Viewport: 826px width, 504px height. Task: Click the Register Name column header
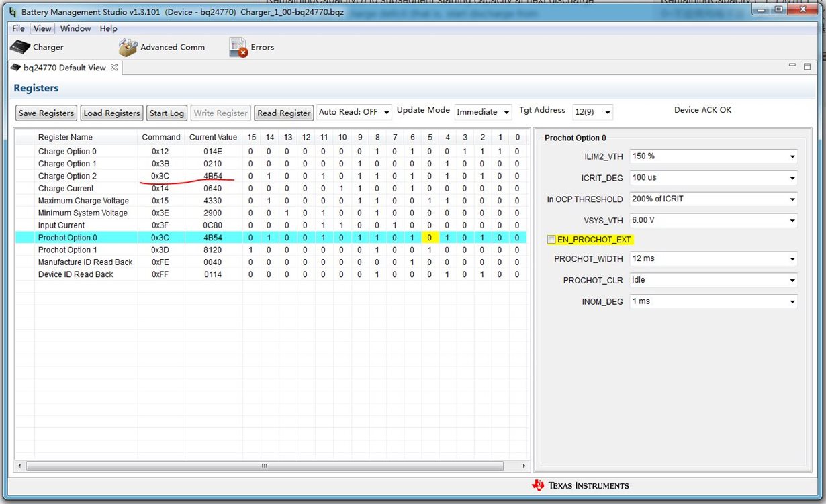click(86, 137)
